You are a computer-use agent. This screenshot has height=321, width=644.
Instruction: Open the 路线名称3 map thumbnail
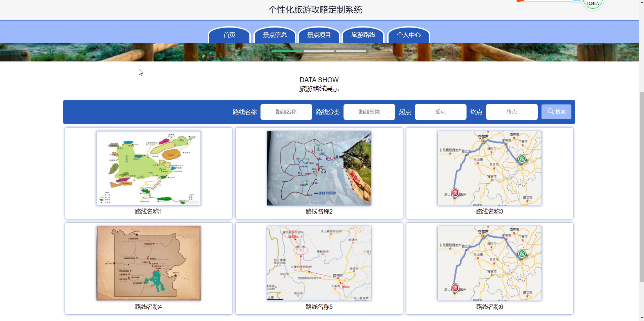489,168
